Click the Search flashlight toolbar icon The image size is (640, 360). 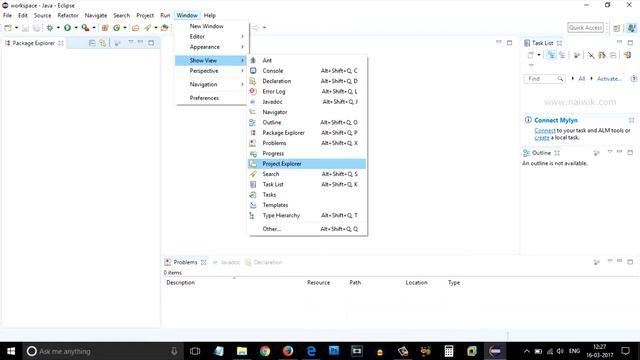147,28
